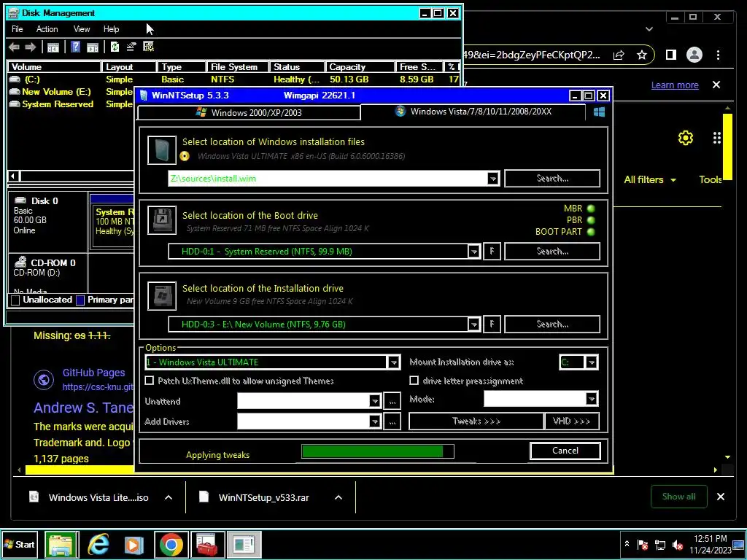The width and height of the screenshot is (747, 560).
Task: Open the red toolbox app in the taskbar
Action: pos(207,544)
